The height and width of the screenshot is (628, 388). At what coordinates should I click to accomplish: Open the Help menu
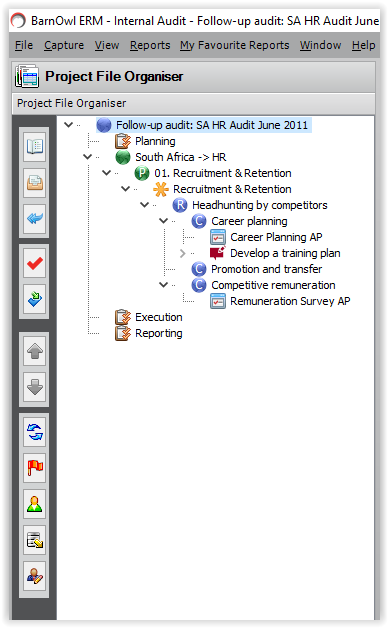pos(364,45)
